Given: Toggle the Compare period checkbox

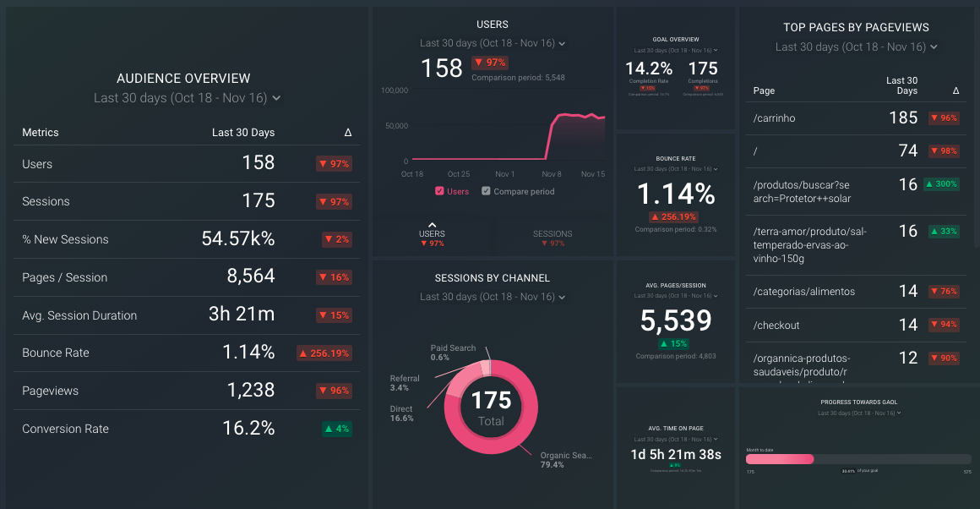Looking at the screenshot, I should click(486, 191).
